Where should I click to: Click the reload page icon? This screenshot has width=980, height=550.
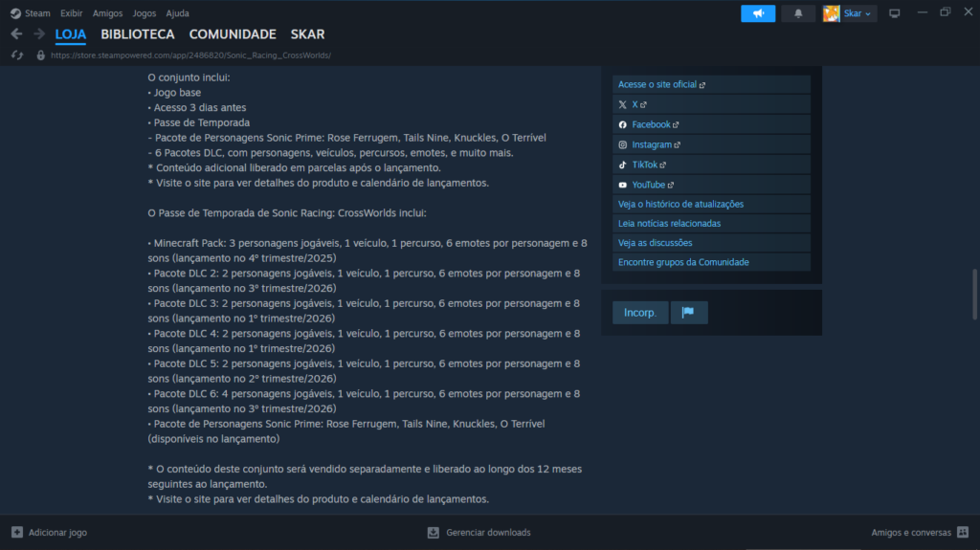(x=16, y=55)
